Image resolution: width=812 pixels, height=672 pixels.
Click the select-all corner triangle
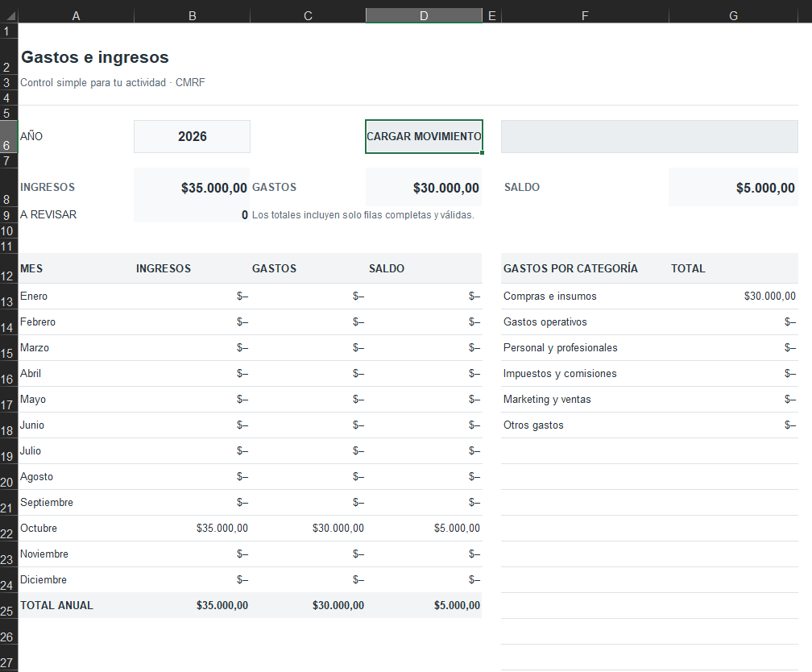tap(10, 16)
